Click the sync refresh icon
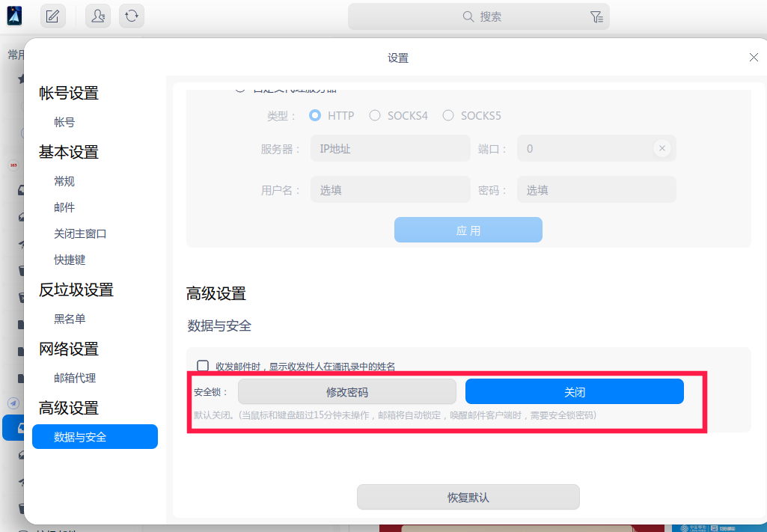Viewport: 767px width, 532px height. (132, 16)
